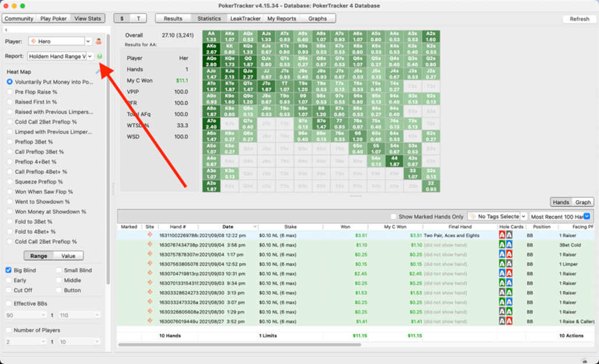Viewport: 599px width, 364px height.
Task: Click the KK cell in heat map
Action: (230, 49)
